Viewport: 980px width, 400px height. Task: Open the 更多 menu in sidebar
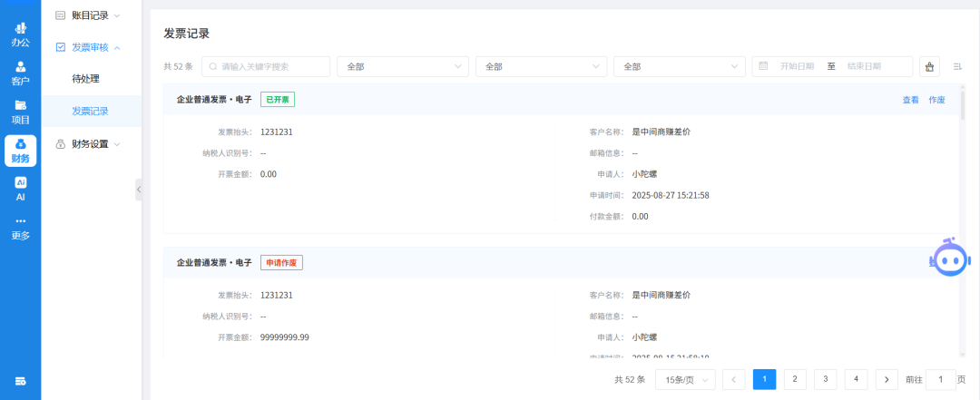pos(21,229)
